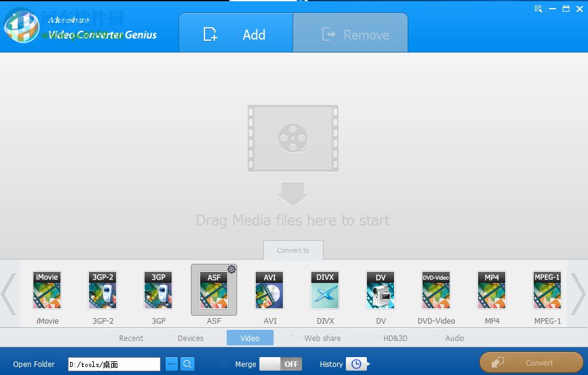Image resolution: width=588 pixels, height=375 pixels.
Task: Open the Audio formats tab
Action: tap(455, 338)
